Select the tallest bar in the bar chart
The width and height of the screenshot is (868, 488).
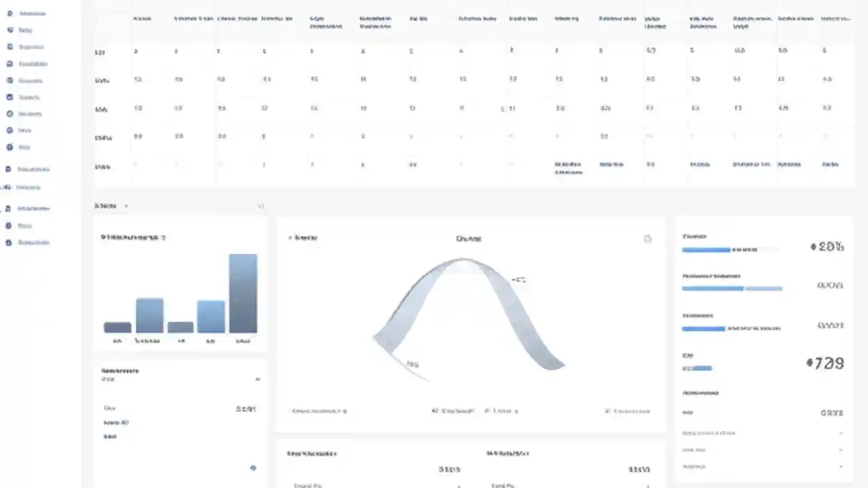point(243,291)
